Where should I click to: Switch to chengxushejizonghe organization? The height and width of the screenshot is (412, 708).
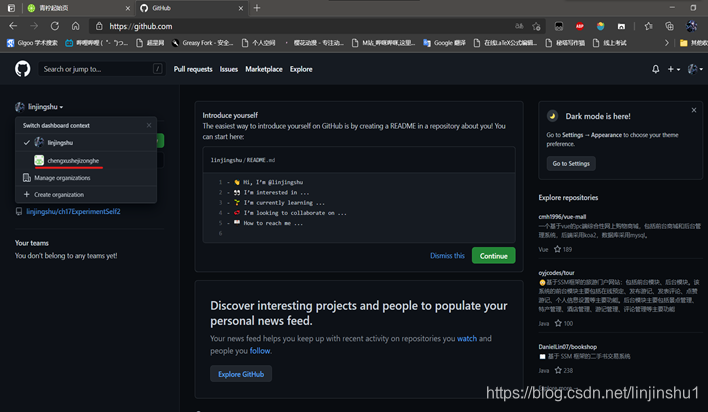point(86,160)
